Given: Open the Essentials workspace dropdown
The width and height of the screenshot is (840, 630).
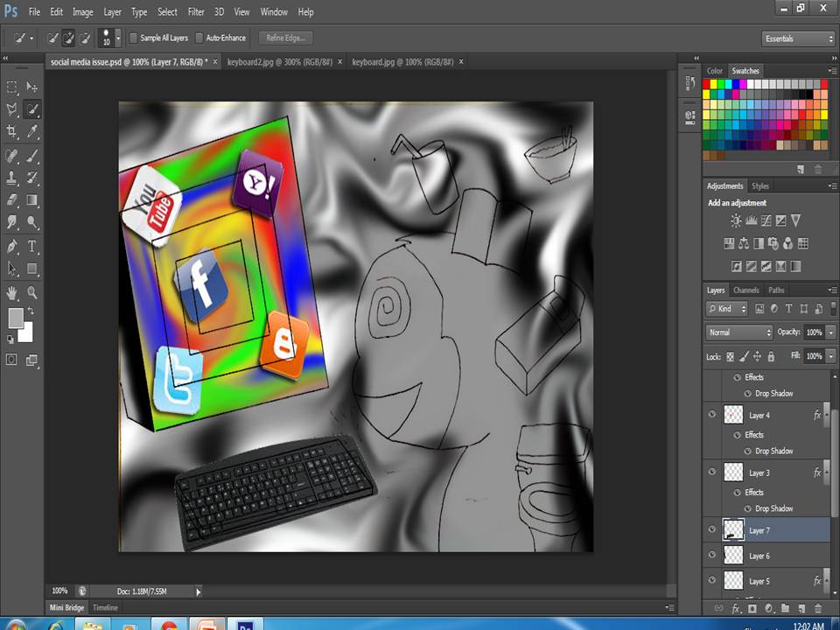Looking at the screenshot, I should 798,38.
